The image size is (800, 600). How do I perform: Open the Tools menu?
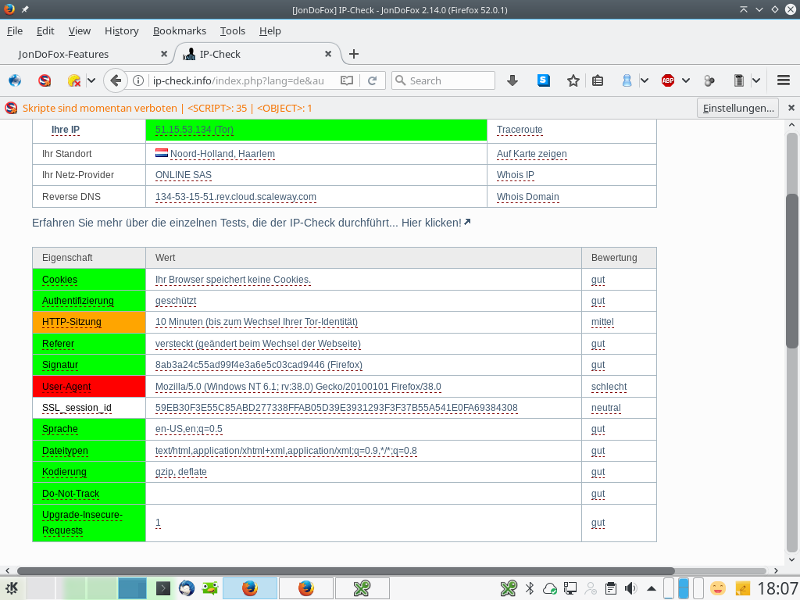click(233, 31)
